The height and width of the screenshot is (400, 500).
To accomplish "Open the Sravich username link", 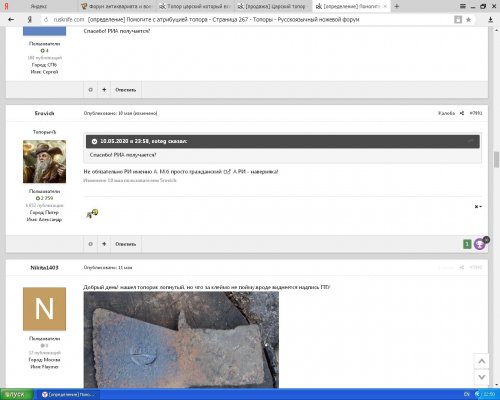I will (x=44, y=113).
